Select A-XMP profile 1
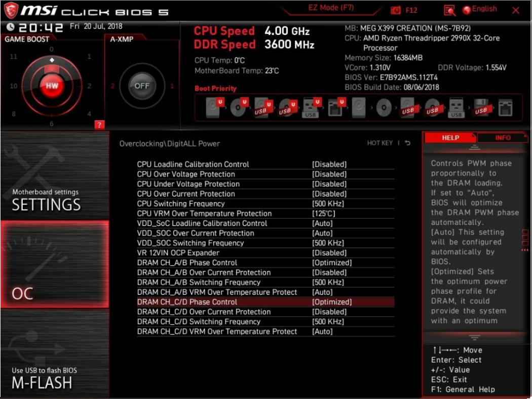Screen dimensions: 532x399 tap(172, 86)
